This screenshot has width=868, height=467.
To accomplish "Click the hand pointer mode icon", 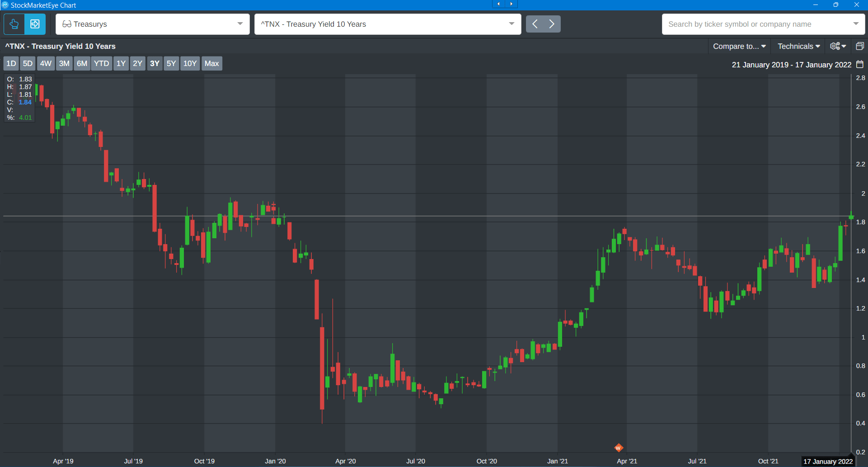I will pos(14,24).
